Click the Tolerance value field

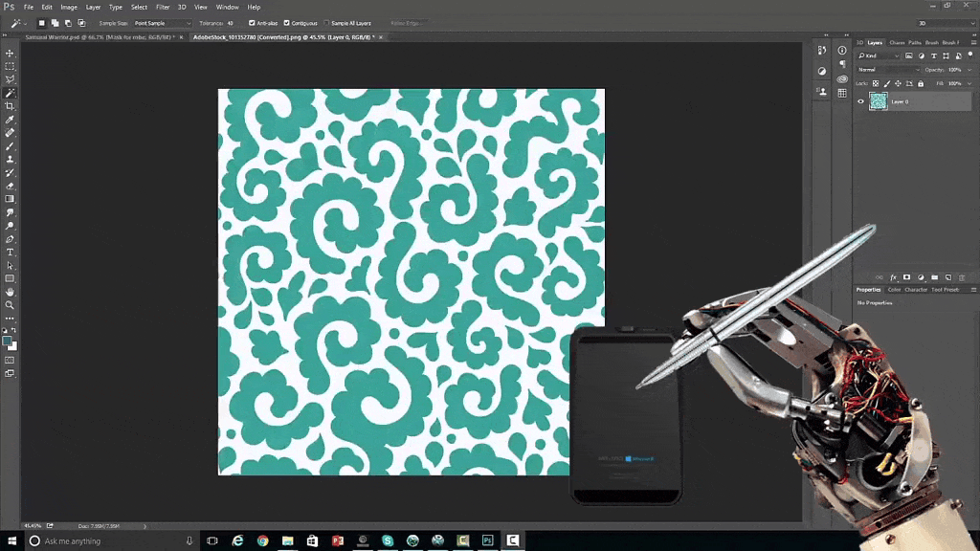231,23
